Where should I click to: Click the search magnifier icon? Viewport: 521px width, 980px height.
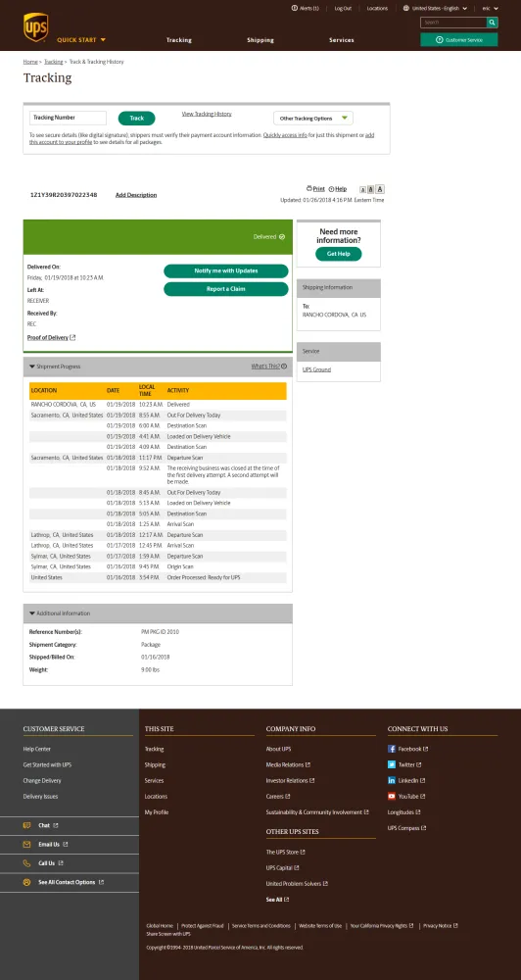point(493,23)
